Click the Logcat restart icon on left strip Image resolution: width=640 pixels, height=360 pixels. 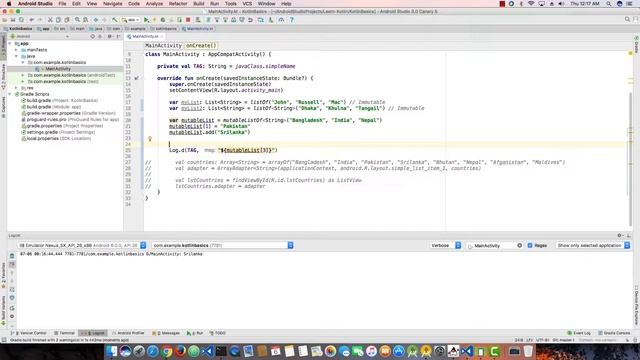coord(12,308)
